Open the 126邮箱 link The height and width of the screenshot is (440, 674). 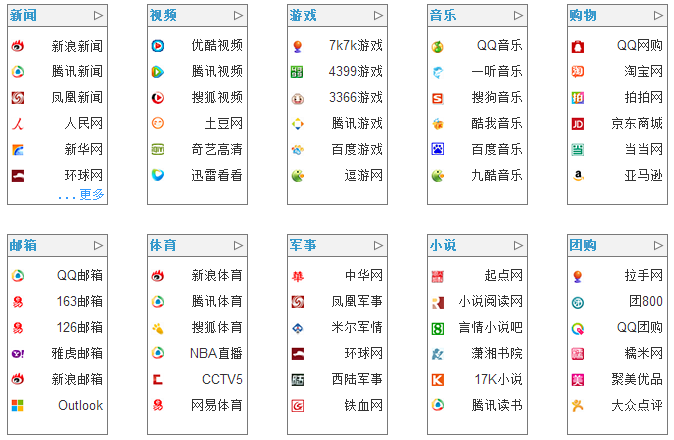[x=80, y=327]
